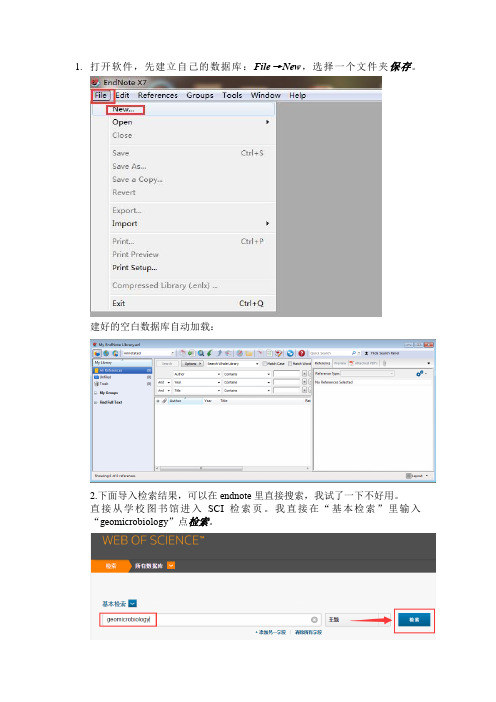Click the Open File folder toolbar icon
Viewport: 496px width, 702px height.
tap(249, 353)
